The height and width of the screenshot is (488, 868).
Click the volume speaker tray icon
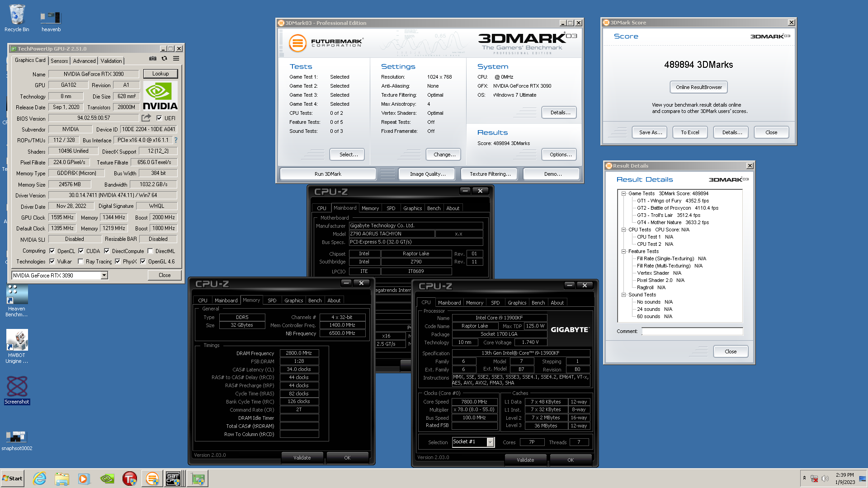pyautogui.click(x=825, y=479)
